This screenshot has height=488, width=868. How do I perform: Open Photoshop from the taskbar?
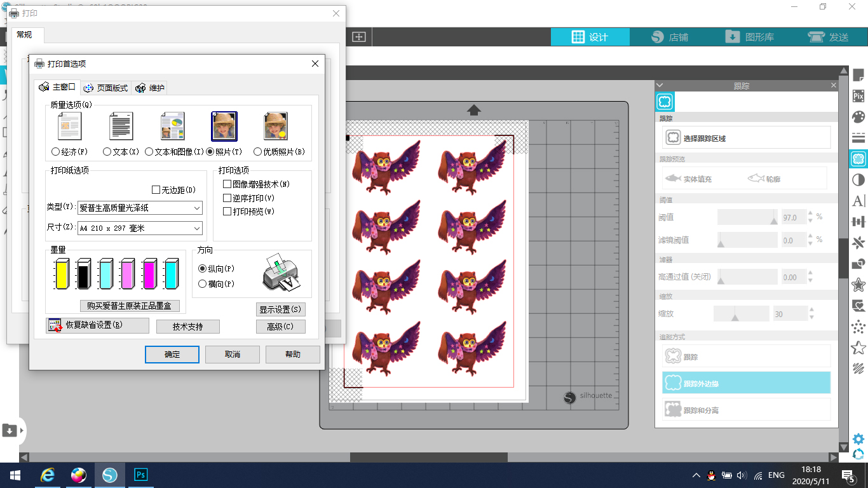[141, 475]
